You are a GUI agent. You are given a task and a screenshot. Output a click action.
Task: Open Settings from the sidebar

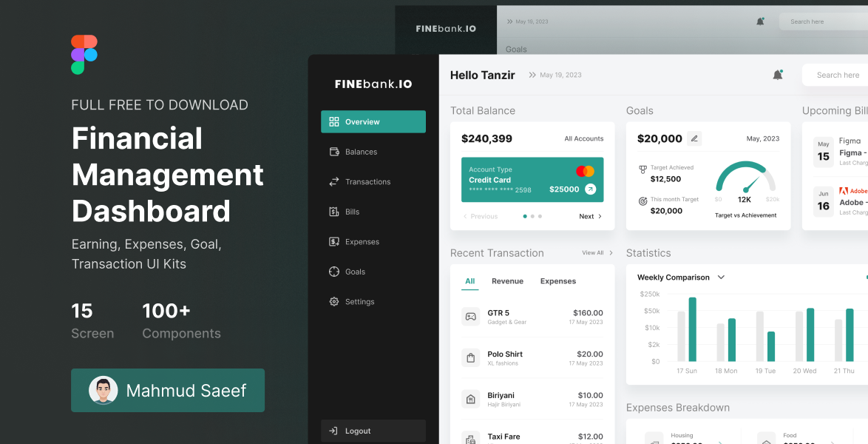click(359, 301)
